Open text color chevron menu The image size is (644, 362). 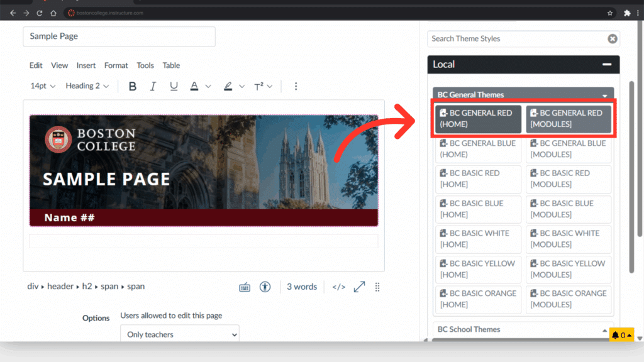[x=208, y=86]
